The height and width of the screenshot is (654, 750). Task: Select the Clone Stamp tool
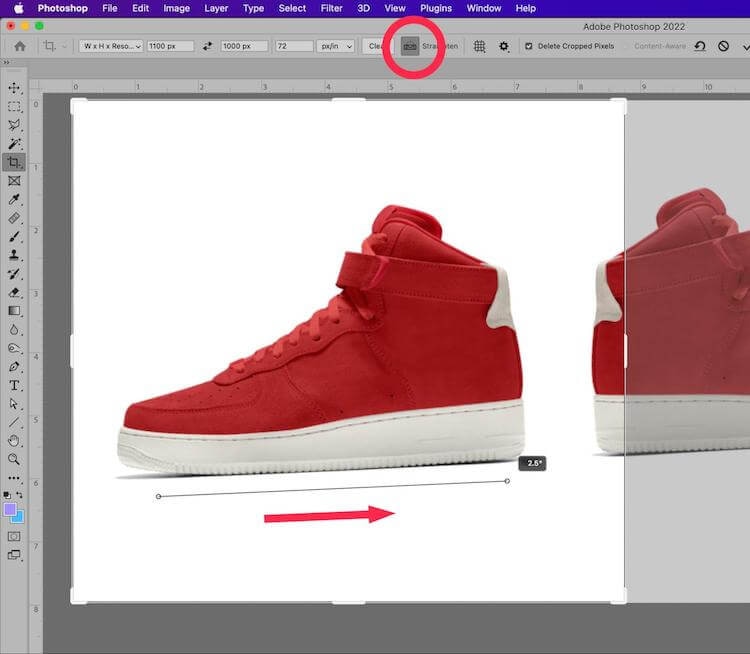coord(14,255)
